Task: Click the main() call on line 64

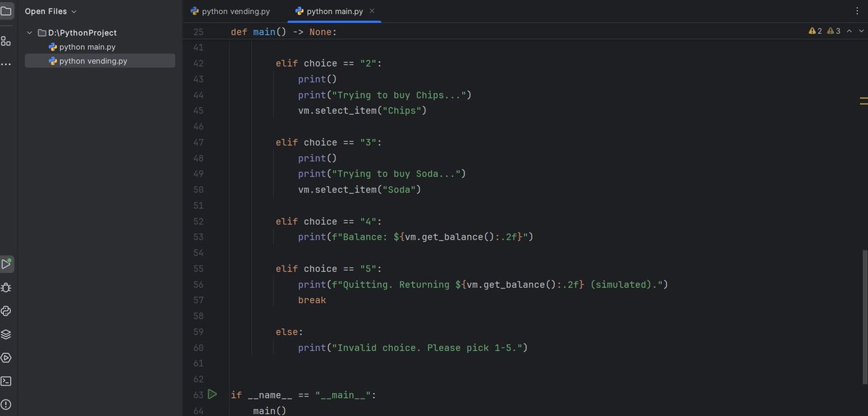Action: point(270,411)
